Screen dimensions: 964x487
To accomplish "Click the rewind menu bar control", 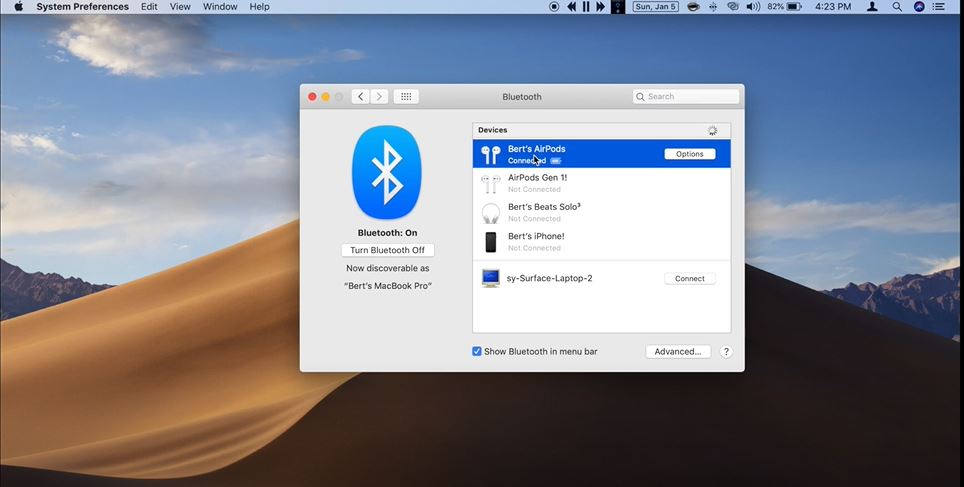I will (x=572, y=7).
